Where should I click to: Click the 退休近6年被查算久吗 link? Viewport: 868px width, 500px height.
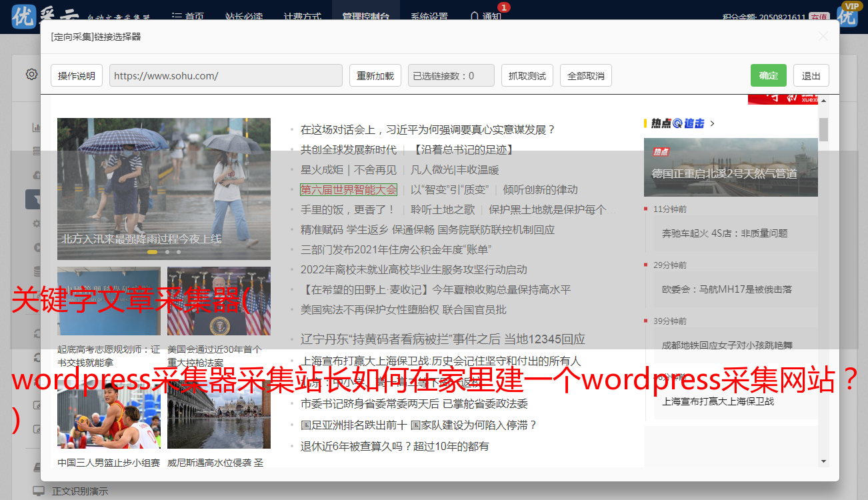click(395, 446)
